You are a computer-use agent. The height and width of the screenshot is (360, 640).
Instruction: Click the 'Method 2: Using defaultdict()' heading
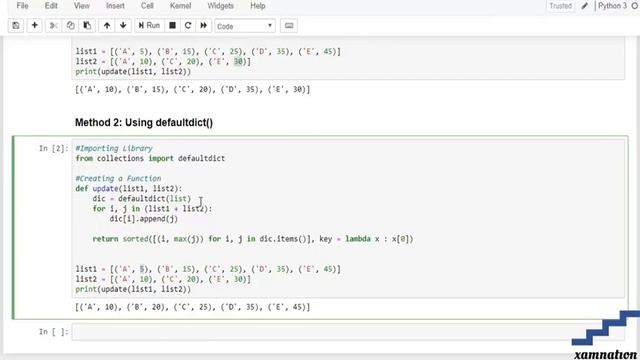(144, 122)
